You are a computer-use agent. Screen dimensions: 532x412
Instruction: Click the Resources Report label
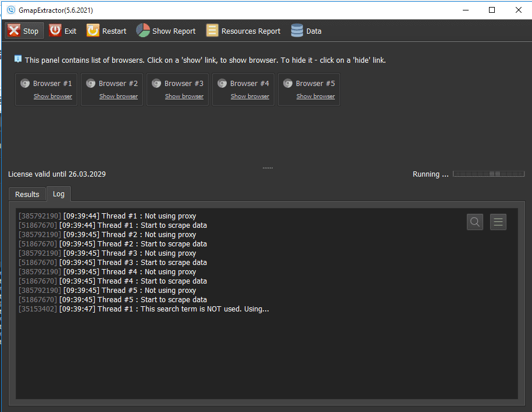(x=251, y=31)
